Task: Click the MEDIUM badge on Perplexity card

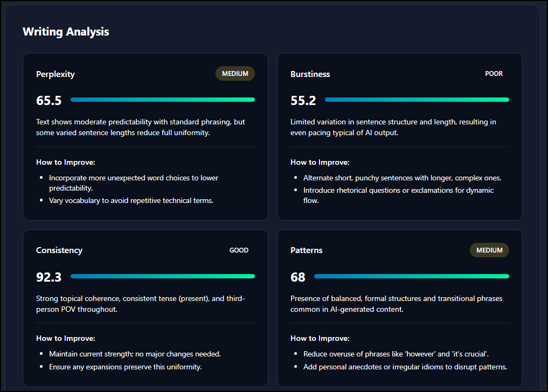Action: pyautogui.click(x=235, y=74)
